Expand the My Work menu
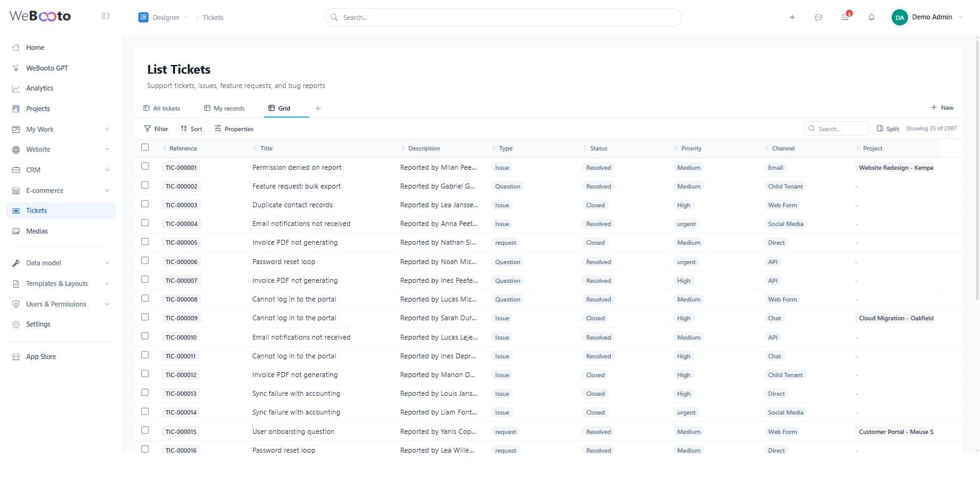The width and height of the screenshot is (980, 482). point(61,129)
